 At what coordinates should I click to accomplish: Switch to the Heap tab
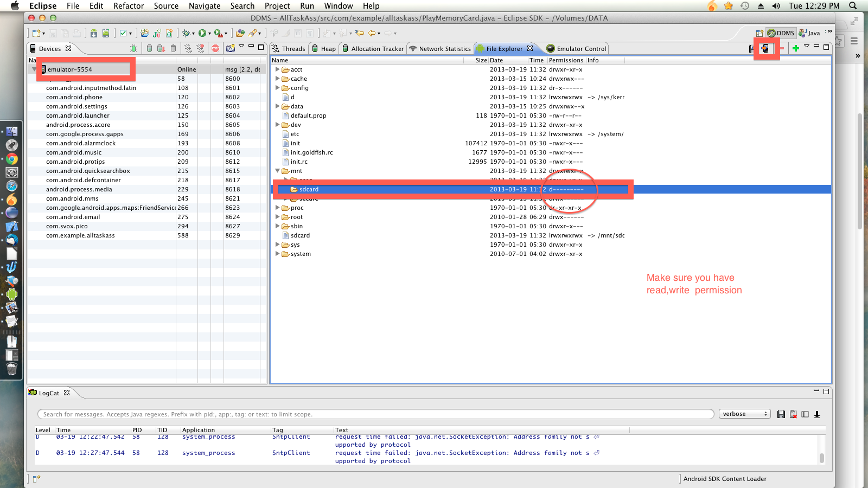[x=324, y=49]
